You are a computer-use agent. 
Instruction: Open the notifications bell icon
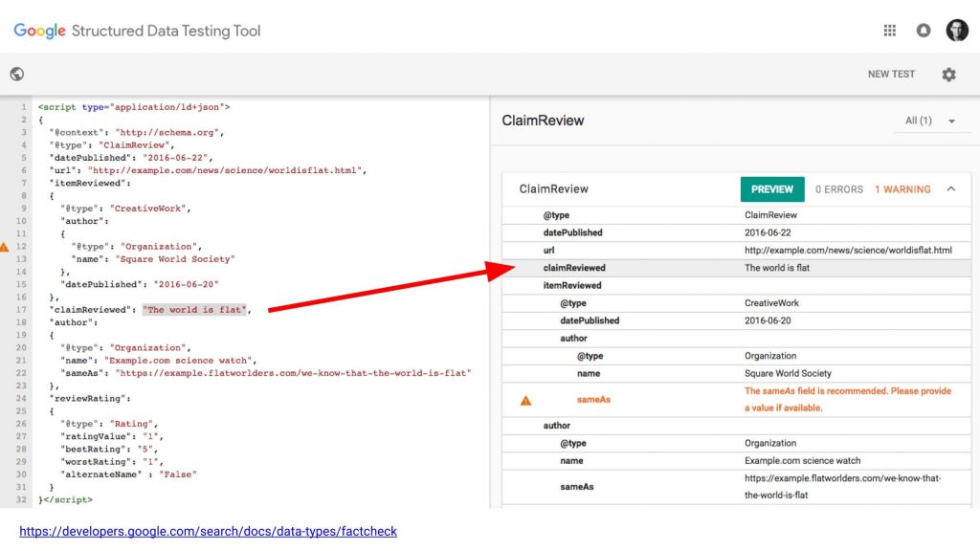924,31
